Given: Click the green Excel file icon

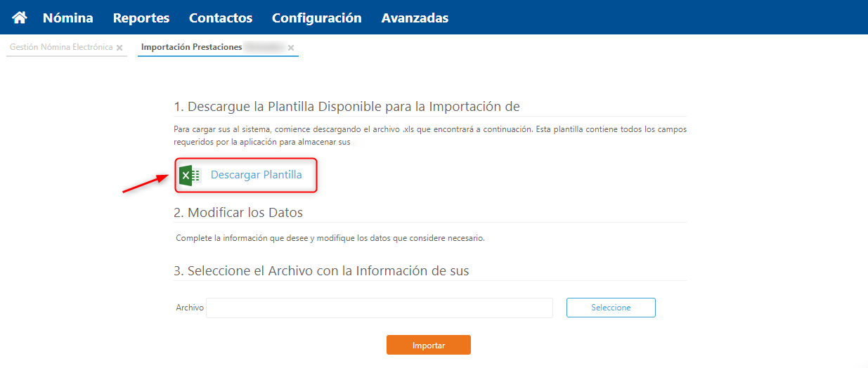Looking at the screenshot, I should pos(189,175).
